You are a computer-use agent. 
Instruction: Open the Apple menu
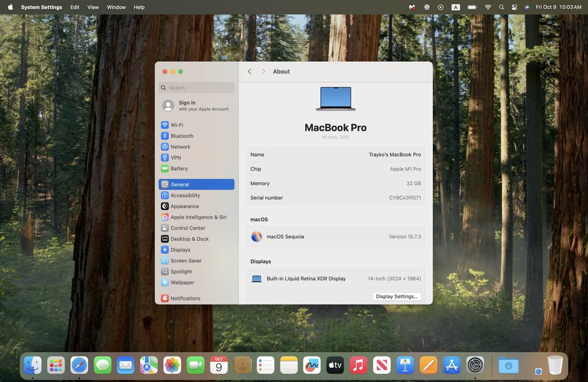[11, 7]
